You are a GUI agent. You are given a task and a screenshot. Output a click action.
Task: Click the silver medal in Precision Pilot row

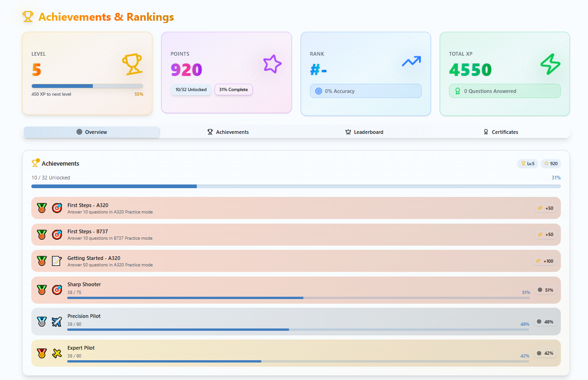42,322
